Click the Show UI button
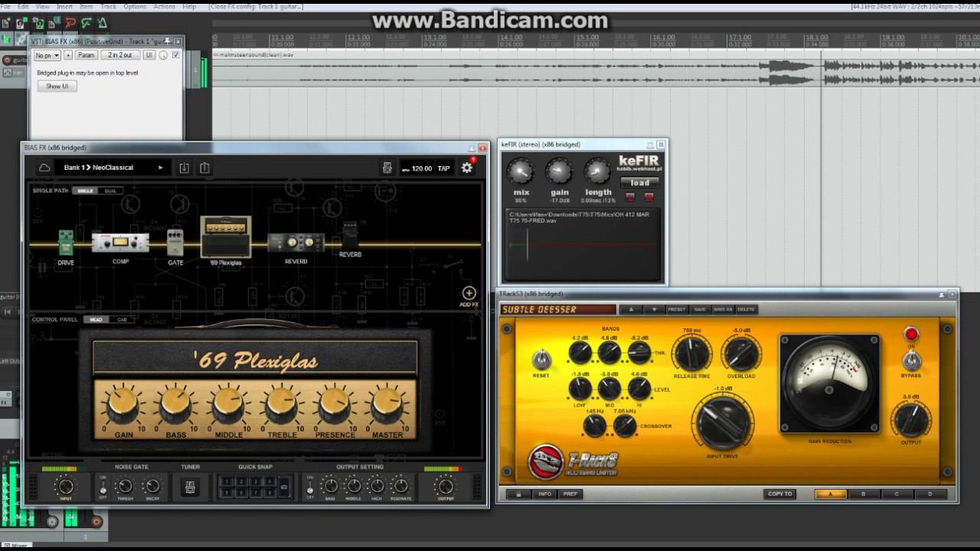980x551 pixels. (57, 86)
